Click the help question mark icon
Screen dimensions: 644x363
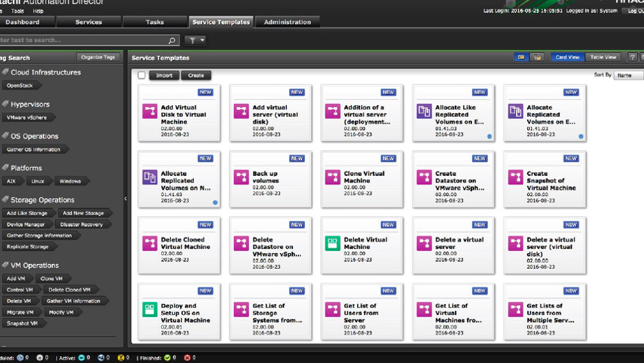[x=632, y=58]
